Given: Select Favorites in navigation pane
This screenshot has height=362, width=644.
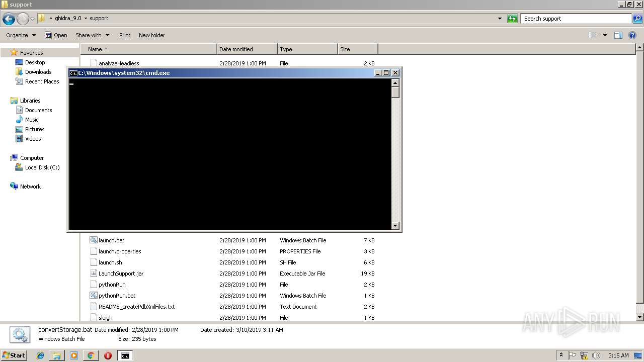Looking at the screenshot, I should 31,53.
